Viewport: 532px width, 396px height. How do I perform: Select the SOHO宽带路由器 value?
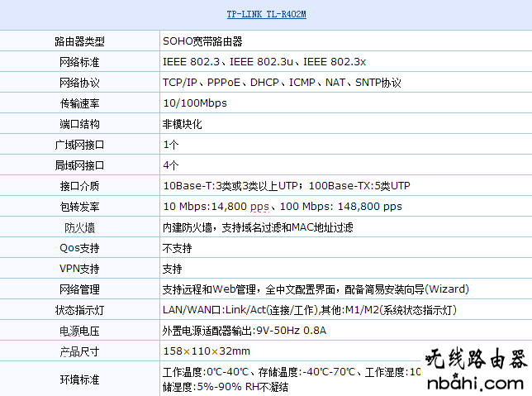pos(202,41)
